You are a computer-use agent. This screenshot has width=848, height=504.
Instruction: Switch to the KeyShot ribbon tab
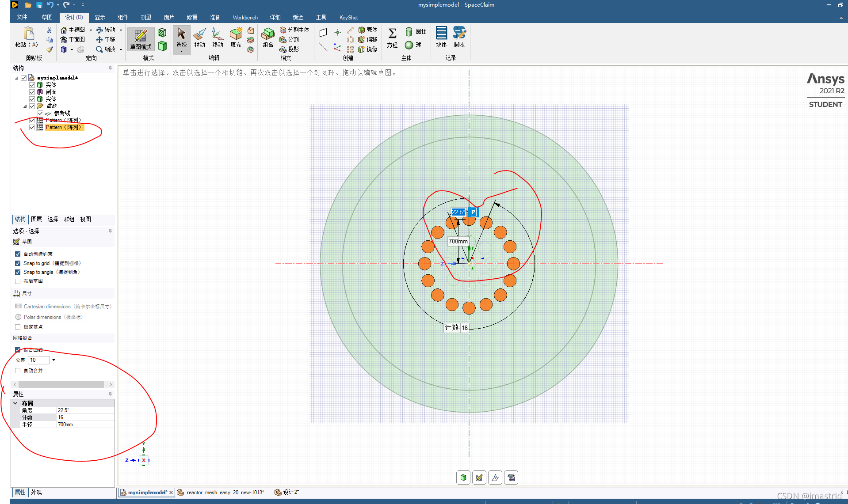pyautogui.click(x=348, y=17)
